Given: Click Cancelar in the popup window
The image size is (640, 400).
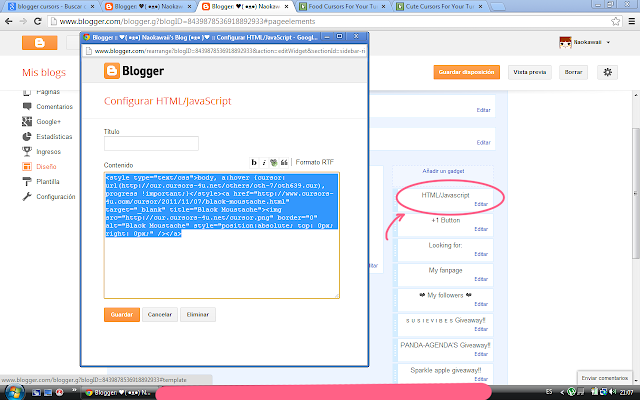Looking at the screenshot, I should tap(160, 314).
